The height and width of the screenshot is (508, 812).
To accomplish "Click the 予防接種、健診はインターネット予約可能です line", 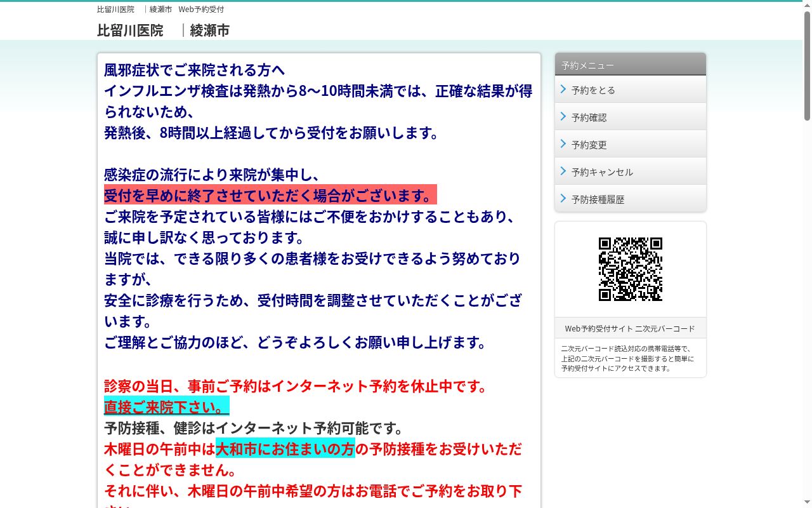I will click(x=254, y=427).
